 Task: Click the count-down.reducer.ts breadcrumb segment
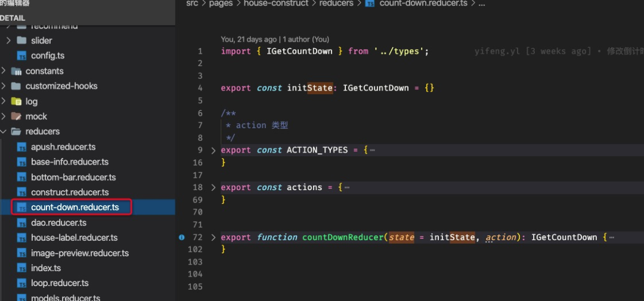tap(423, 4)
